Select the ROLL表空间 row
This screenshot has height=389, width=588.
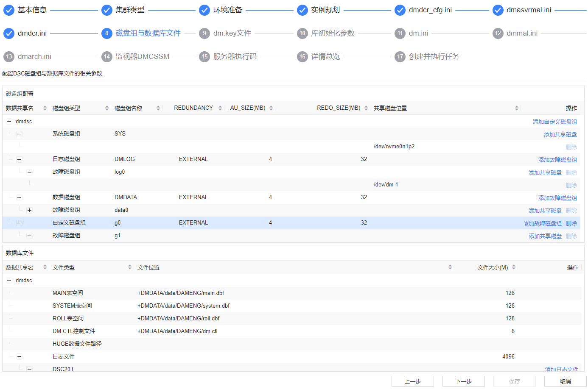[292, 319]
